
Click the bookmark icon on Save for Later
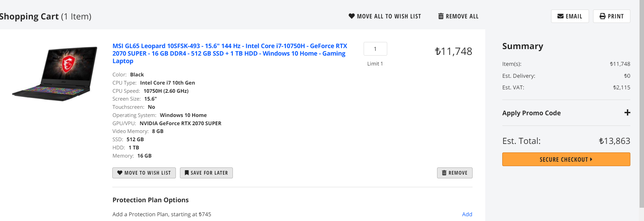pos(186,173)
